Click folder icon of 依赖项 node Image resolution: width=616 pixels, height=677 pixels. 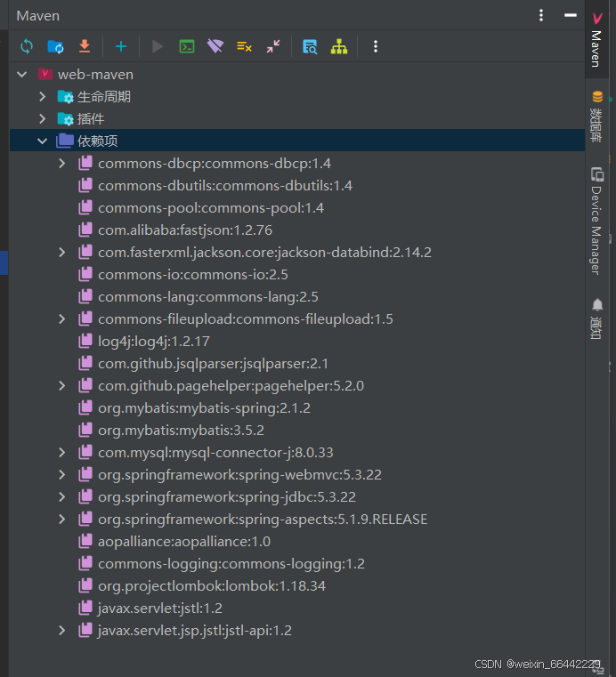click(x=65, y=141)
